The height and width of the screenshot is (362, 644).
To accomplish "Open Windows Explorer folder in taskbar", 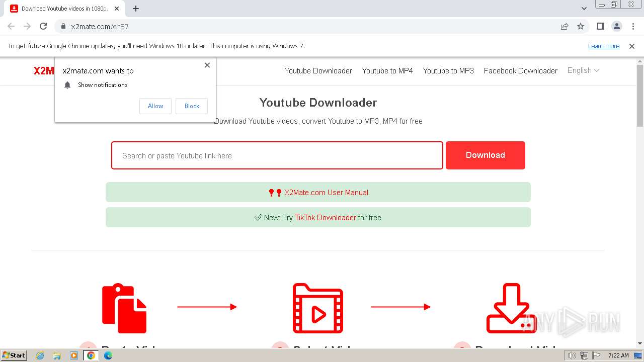I will 57,355.
